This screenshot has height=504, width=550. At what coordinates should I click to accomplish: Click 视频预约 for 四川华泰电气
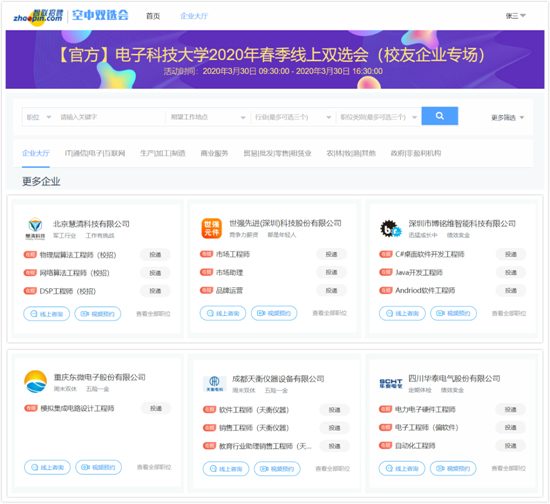click(x=453, y=468)
